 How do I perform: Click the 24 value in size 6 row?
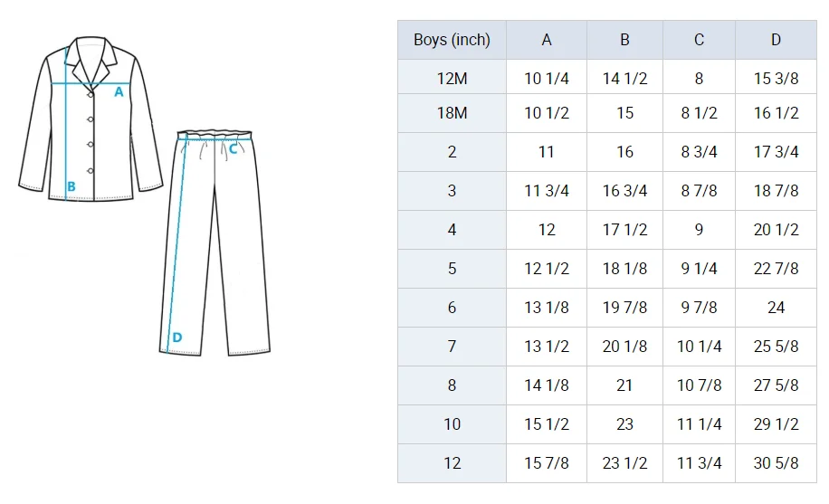tap(776, 308)
